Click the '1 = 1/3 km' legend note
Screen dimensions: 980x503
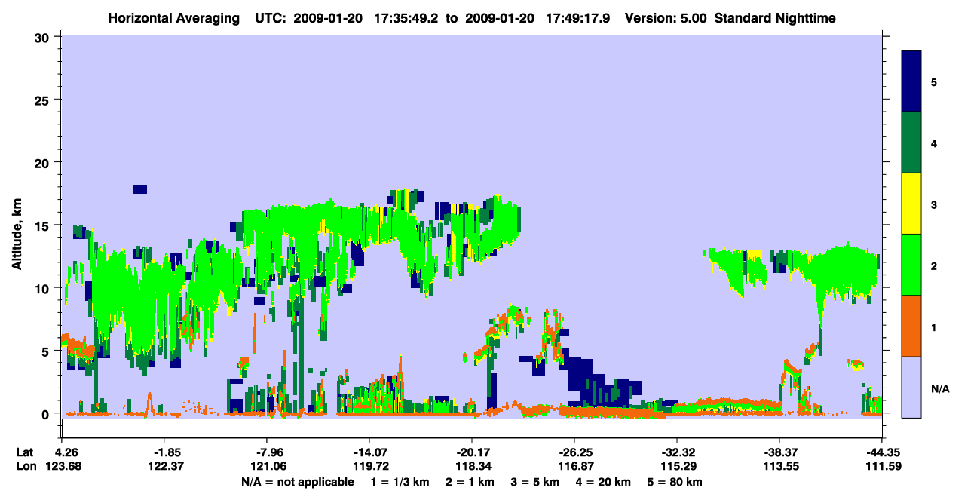pos(399,482)
